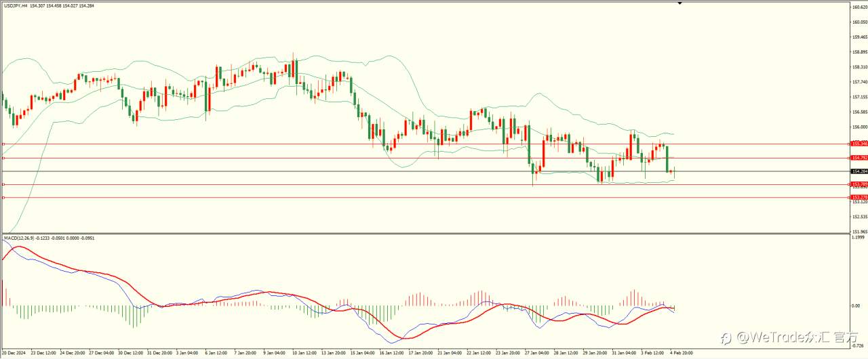The image size is (868, 359).
Task: Click the 158.310 price axis label
Action: [x=860, y=67]
